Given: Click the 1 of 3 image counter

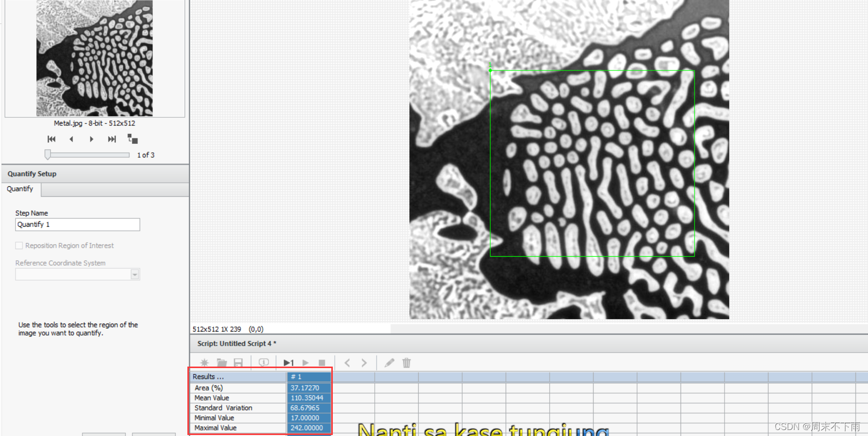Looking at the screenshot, I should pyautogui.click(x=146, y=155).
